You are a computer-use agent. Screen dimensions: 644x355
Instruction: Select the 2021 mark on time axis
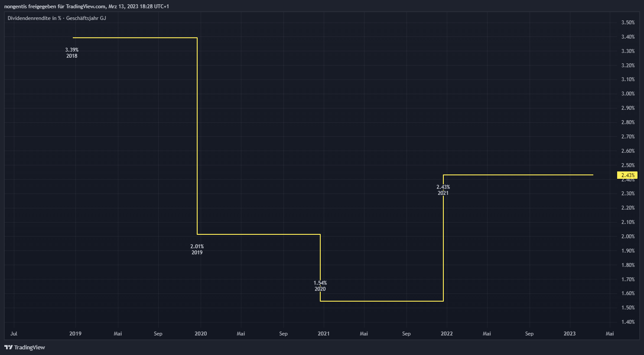(323, 334)
